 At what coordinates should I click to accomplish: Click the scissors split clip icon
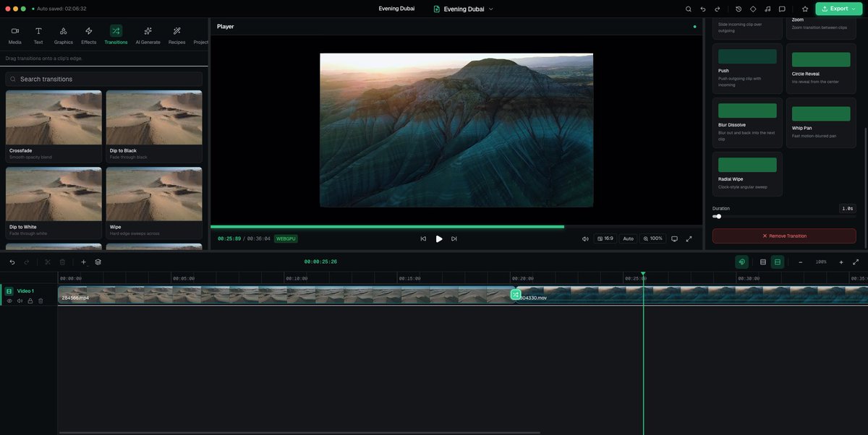point(48,262)
